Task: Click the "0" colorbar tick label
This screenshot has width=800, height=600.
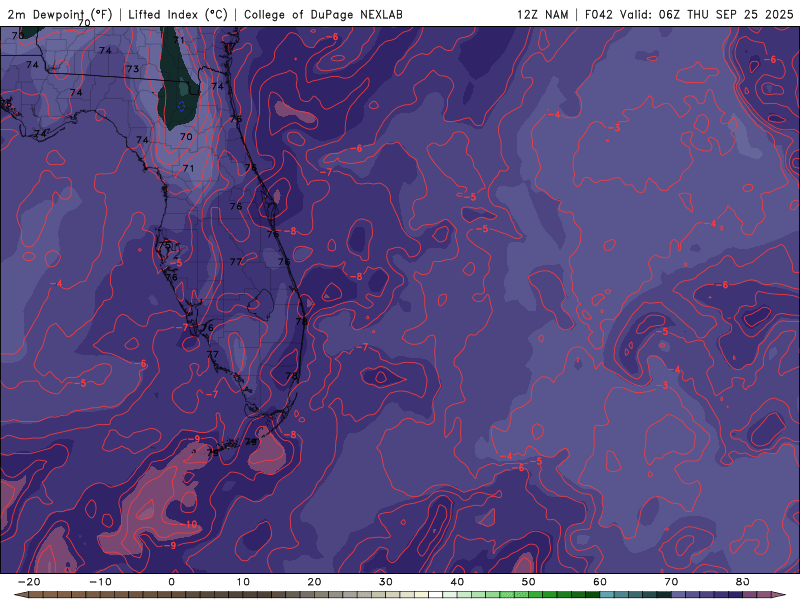Action: (x=171, y=582)
